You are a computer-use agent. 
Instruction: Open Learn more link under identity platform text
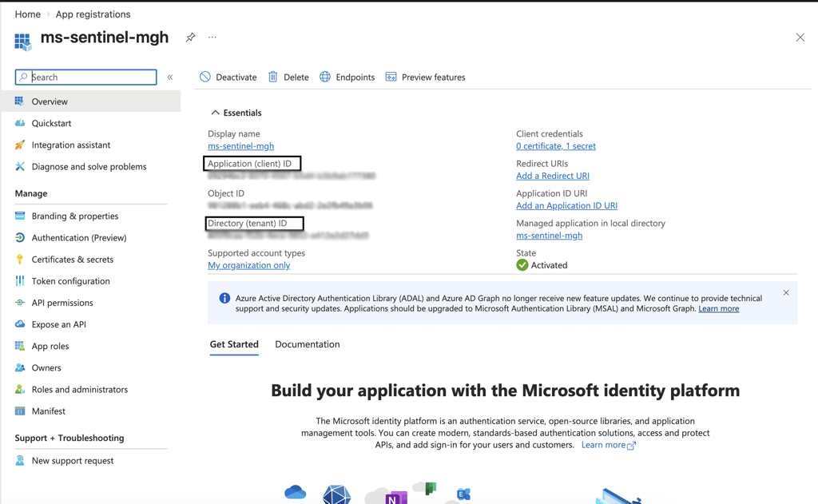[x=608, y=445]
